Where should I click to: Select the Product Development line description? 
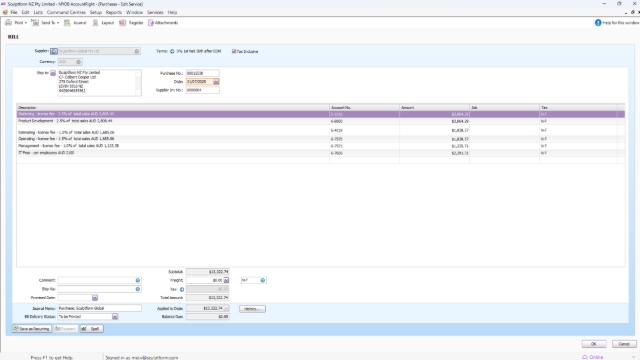(65, 121)
